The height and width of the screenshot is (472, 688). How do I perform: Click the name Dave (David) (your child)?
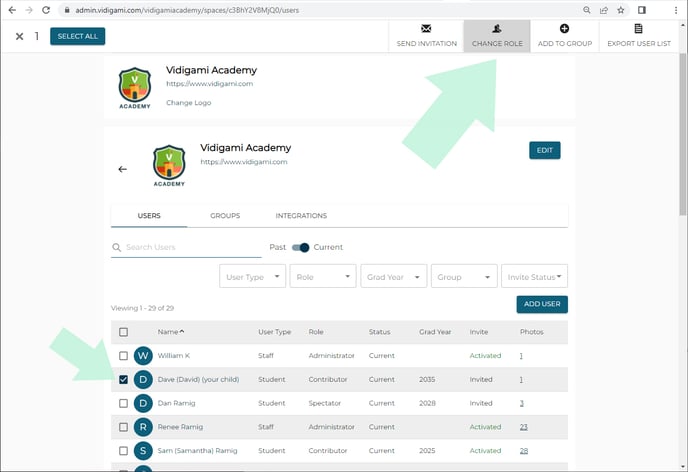click(x=198, y=379)
